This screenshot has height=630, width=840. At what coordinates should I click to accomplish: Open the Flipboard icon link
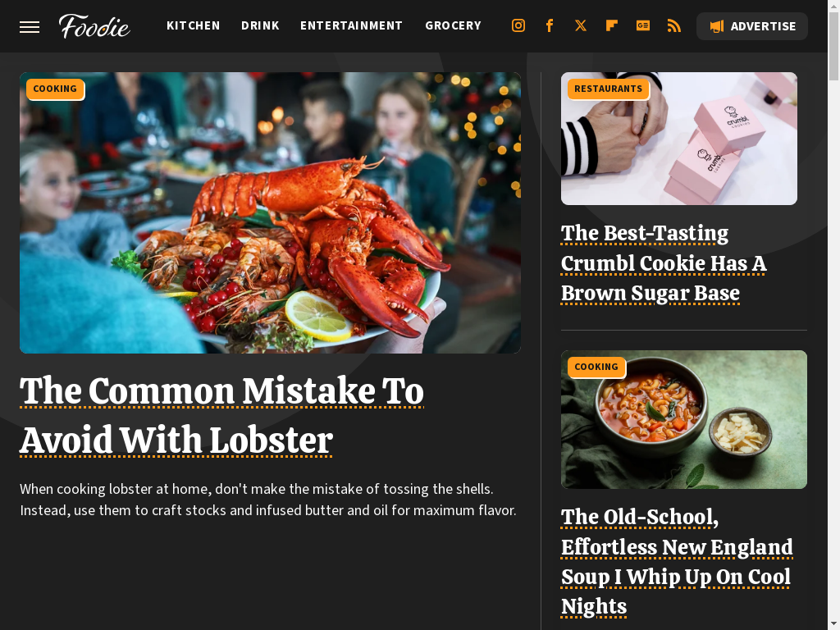coord(611,25)
